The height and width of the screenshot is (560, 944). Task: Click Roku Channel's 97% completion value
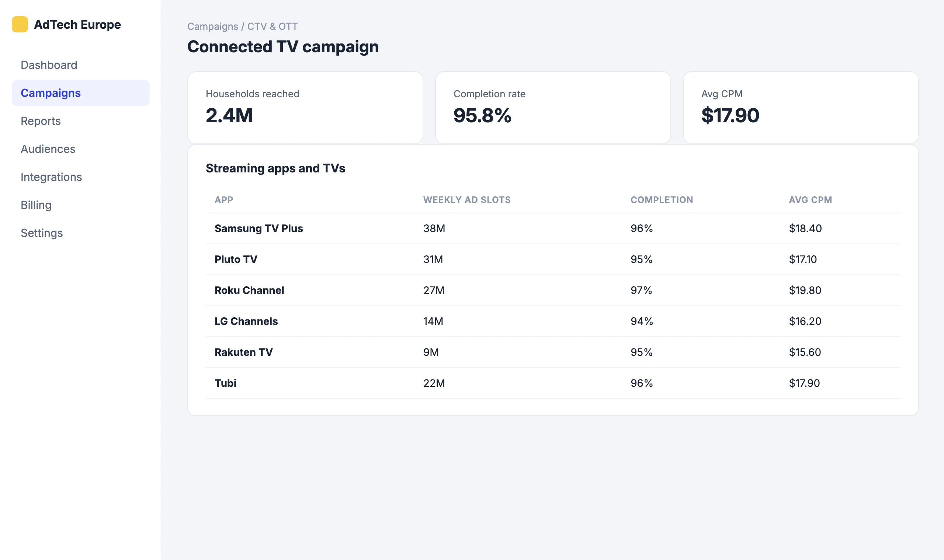pyautogui.click(x=641, y=290)
